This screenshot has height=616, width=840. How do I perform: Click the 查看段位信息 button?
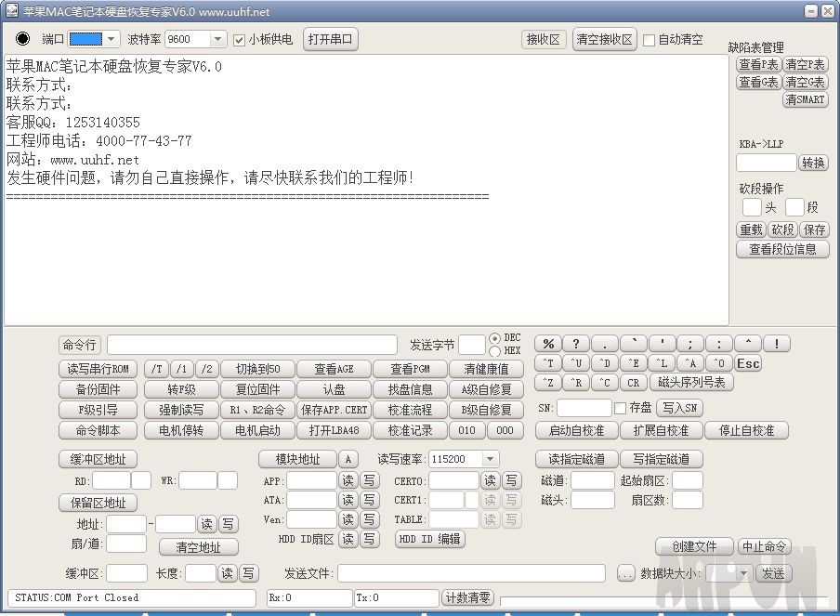point(782,249)
